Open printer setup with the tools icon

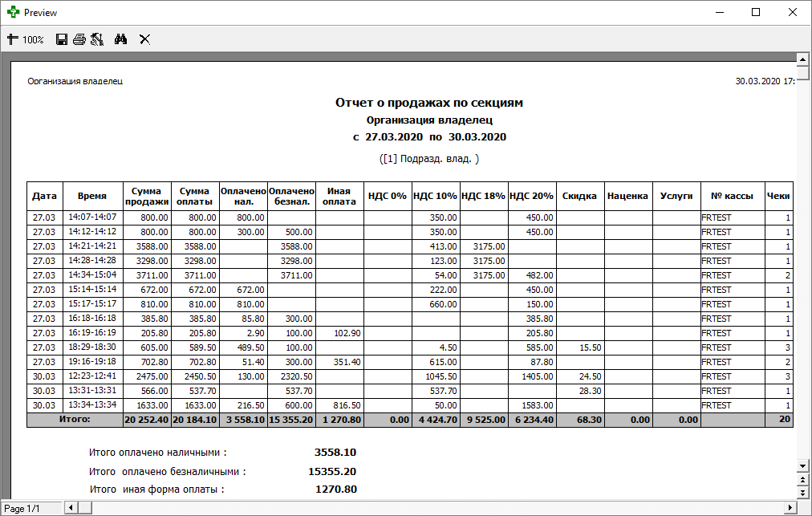(97, 39)
